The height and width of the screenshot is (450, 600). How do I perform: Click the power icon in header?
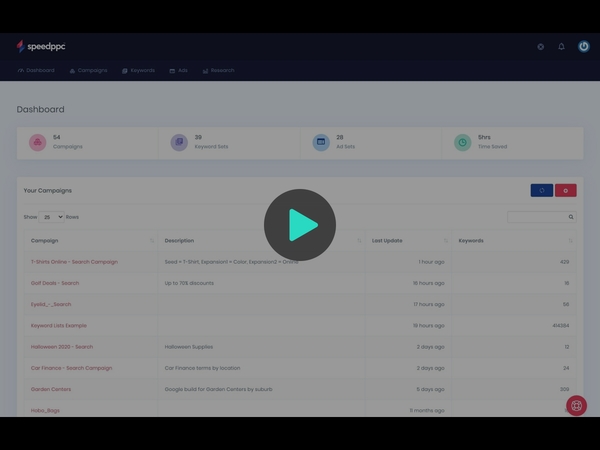click(x=584, y=46)
